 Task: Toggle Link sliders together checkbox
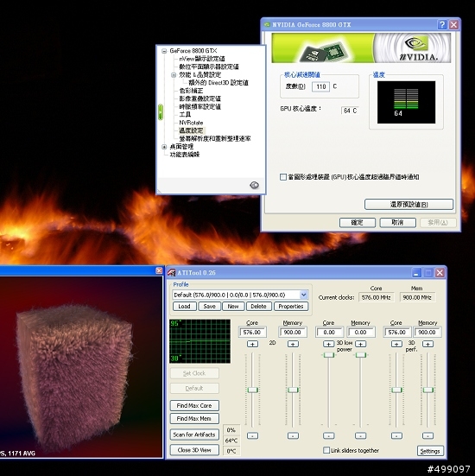(326, 450)
